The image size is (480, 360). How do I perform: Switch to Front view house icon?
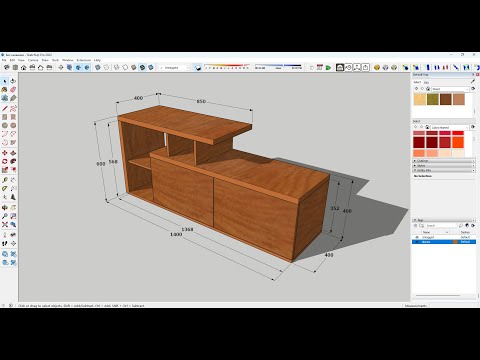pyautogui.click(x=24, y=67)
